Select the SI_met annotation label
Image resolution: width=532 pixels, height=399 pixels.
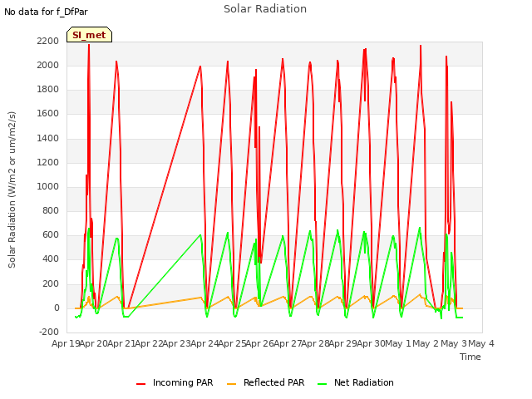pos(89,35)
